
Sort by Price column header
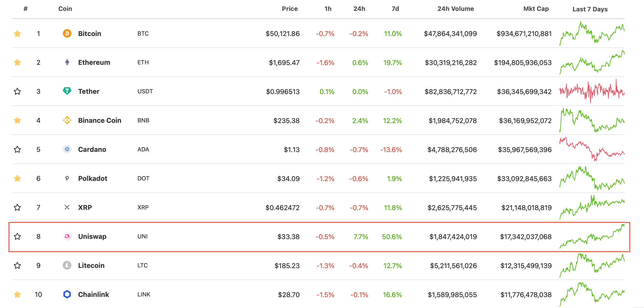point(290,9)
